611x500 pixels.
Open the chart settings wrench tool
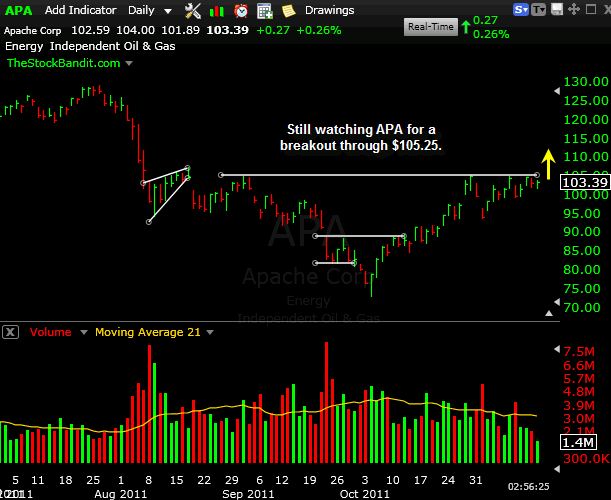tap(194, 11)
